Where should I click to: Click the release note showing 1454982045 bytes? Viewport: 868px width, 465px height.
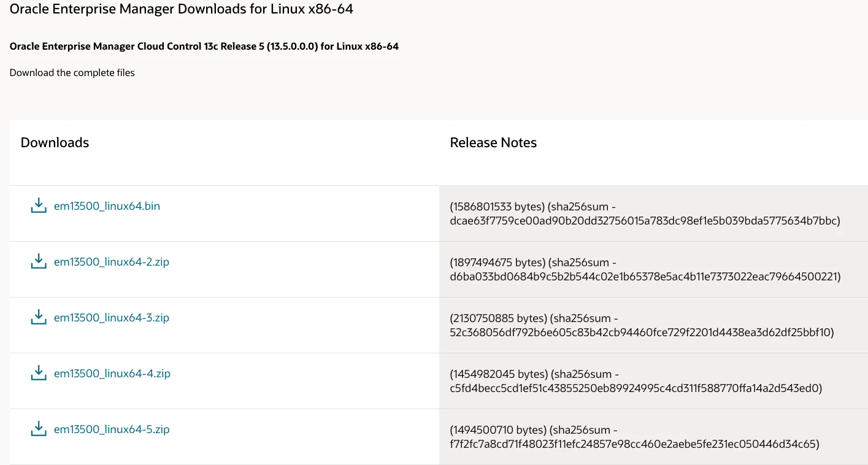(534, 374)
